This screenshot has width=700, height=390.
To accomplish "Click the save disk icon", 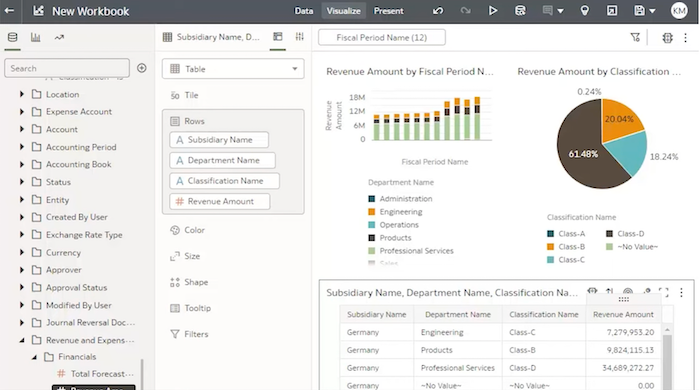I will coord(639,11).
